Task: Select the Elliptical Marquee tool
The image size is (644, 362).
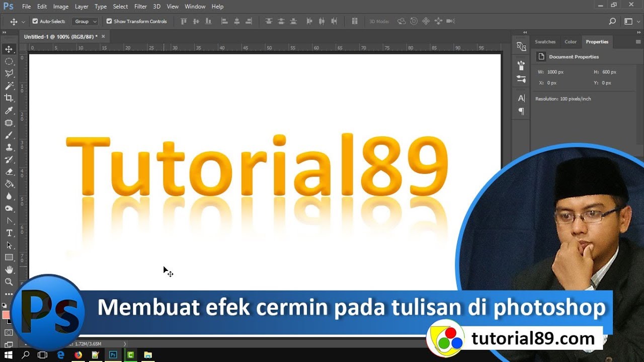Action: pyautogui.click(x=9, y=61)
